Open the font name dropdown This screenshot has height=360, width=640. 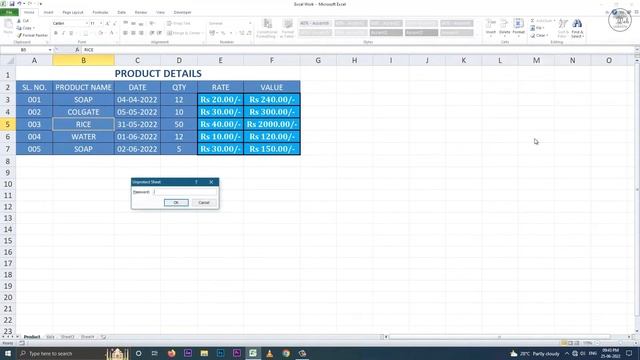point(87,23)
